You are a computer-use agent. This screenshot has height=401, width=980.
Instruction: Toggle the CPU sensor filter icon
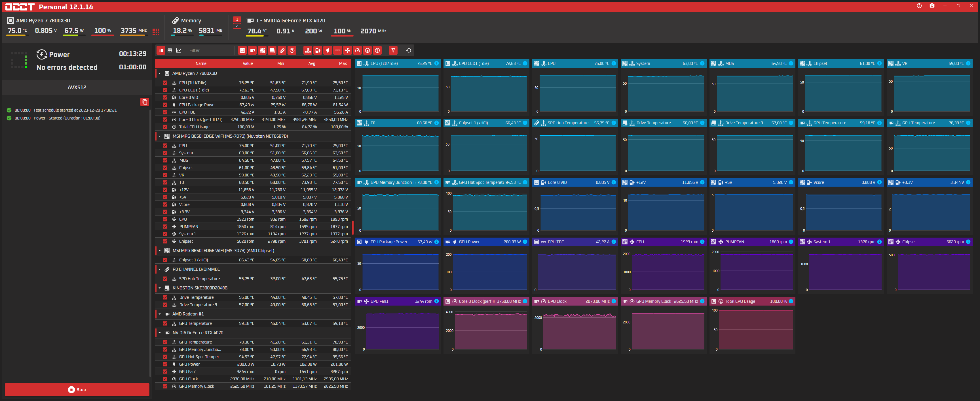(242, 51)
